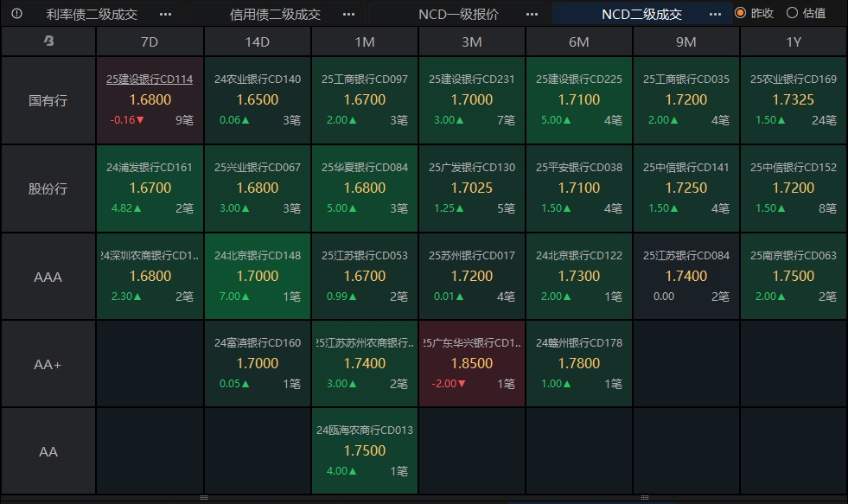Click the 广东华兴银行 CD cell
Image resolution: width=848 pixels, height=504 pixels.
click(x=472, y=364)
